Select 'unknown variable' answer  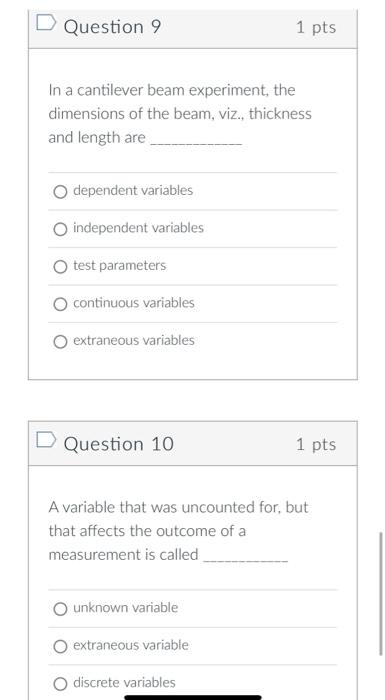(60, 609)
